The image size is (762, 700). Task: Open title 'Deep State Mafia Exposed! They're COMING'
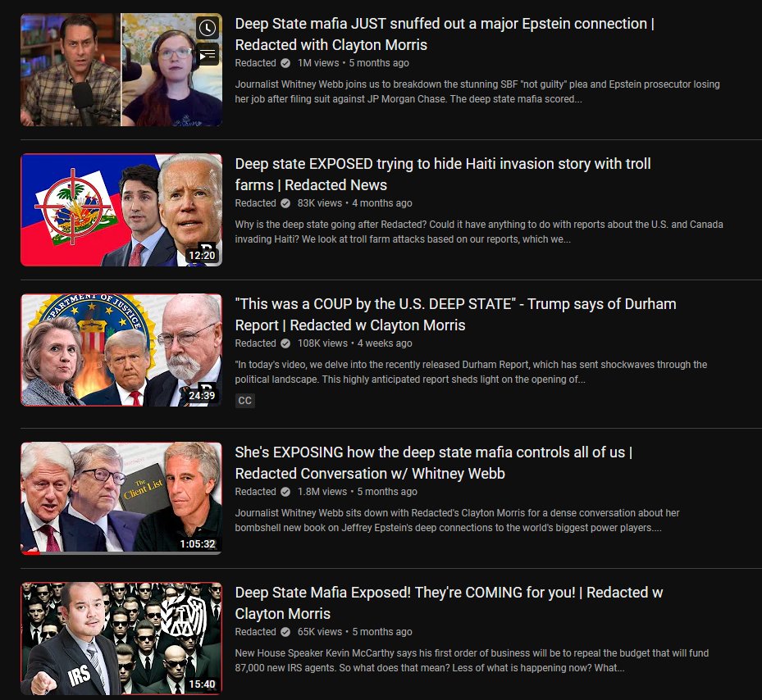coord(449,602)
